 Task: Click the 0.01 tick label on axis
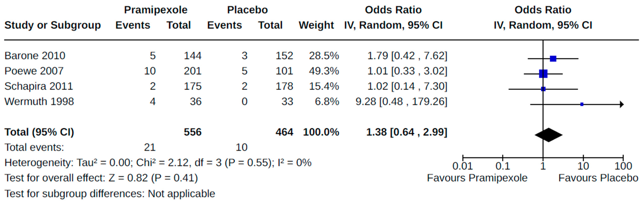click(x=463, y=166)
